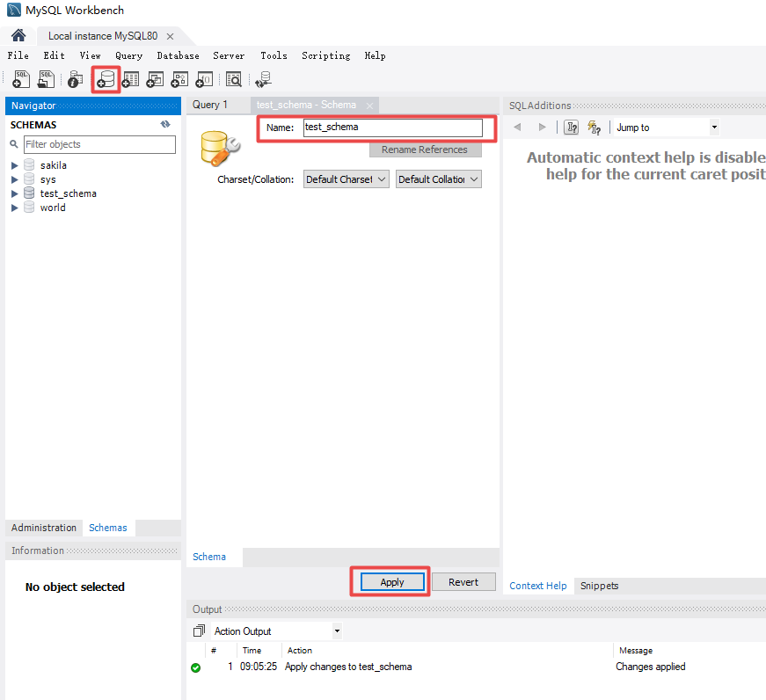Click the Output panel copy icon
This screenshot has width=766, height=700.
coord(199,631)
